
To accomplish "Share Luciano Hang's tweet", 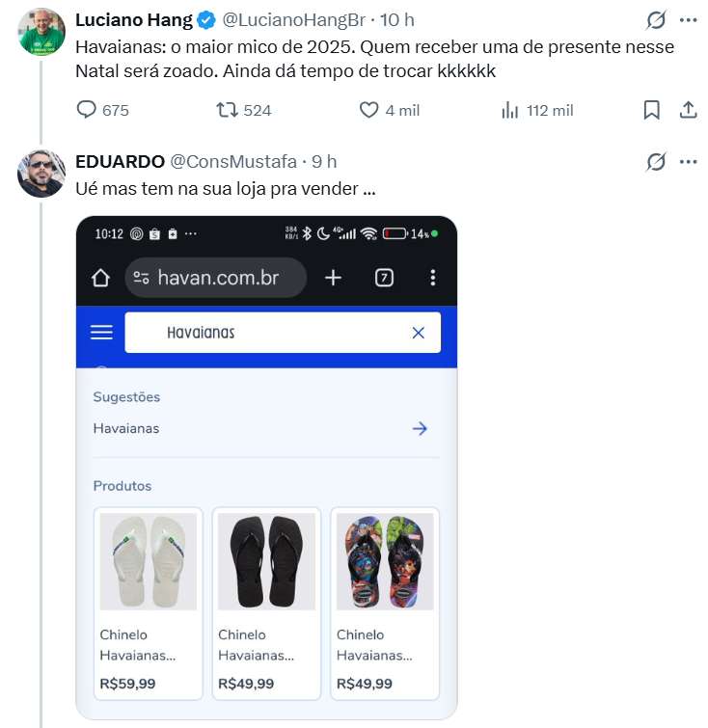I will [x=688, y=110].
